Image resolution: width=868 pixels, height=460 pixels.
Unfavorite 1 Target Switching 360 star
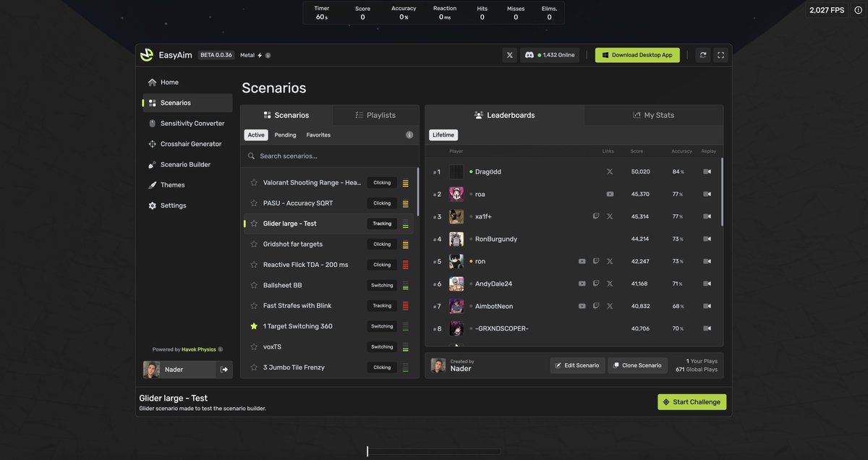click(x=254, y=326)
